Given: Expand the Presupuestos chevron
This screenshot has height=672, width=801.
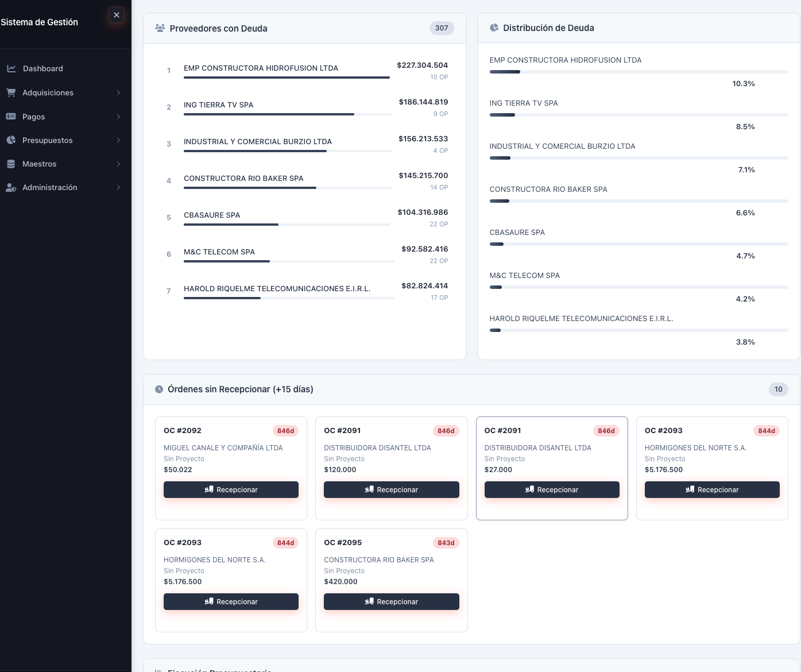Looking at the screenshot, I should [118, 140].
